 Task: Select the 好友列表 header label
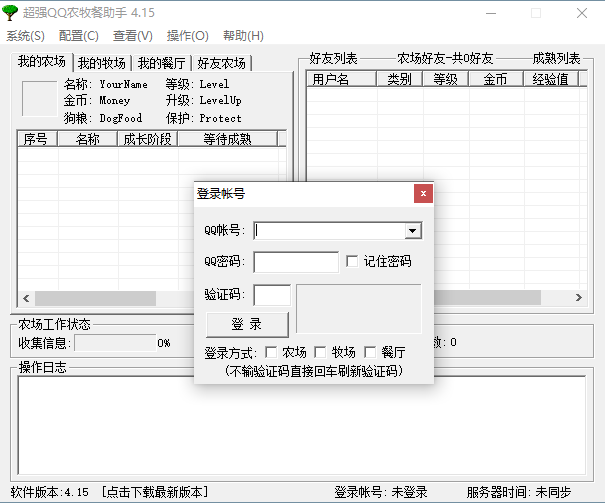pyautogui.click(x=333, y=59)
